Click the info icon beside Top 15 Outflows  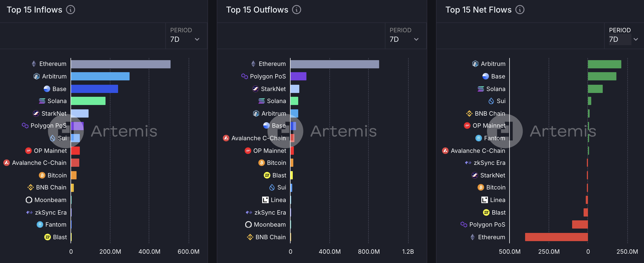pos(297,10)
